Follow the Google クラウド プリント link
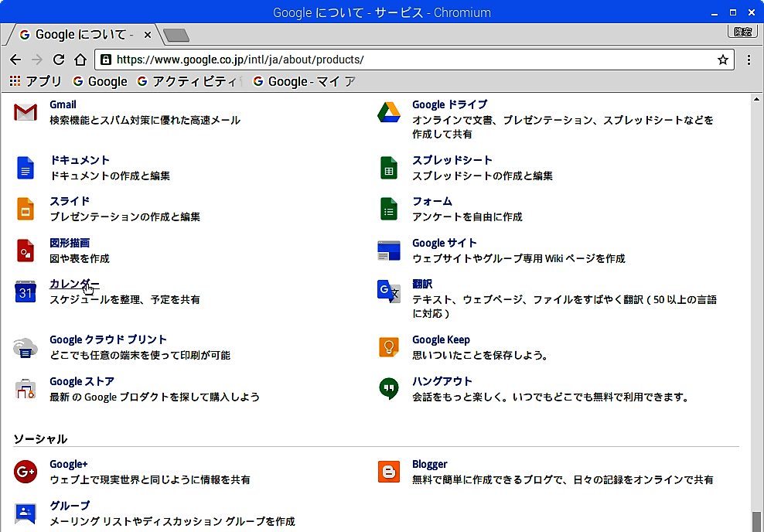 coord(108,339)
